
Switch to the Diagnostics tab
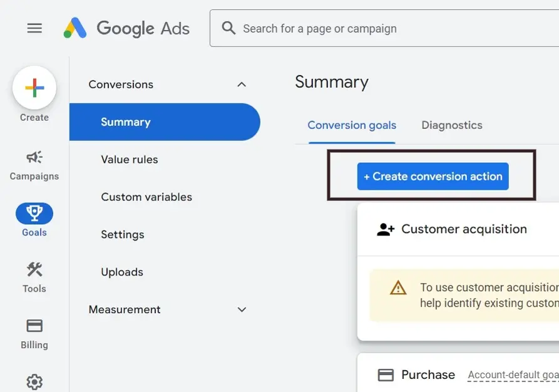point(452,125)
